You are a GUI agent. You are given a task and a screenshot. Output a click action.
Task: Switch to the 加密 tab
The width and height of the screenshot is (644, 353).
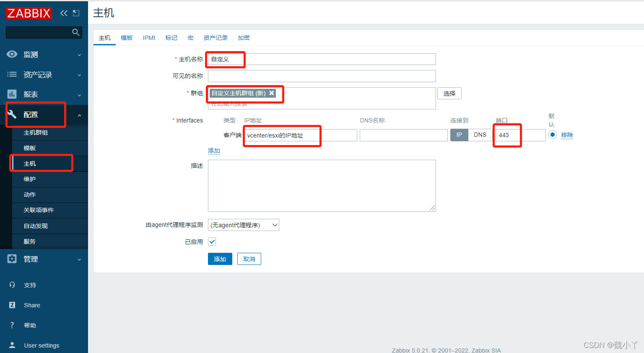(x=244, y=38)
